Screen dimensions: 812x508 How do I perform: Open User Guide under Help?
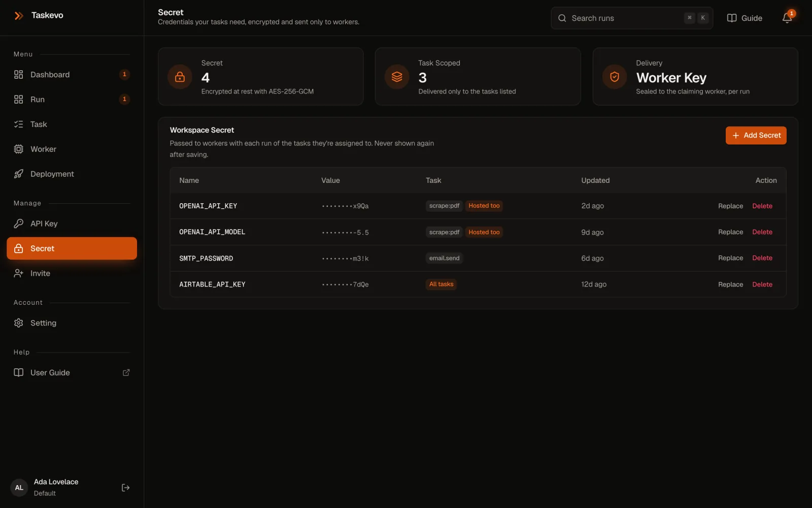[x=72, y=373]
